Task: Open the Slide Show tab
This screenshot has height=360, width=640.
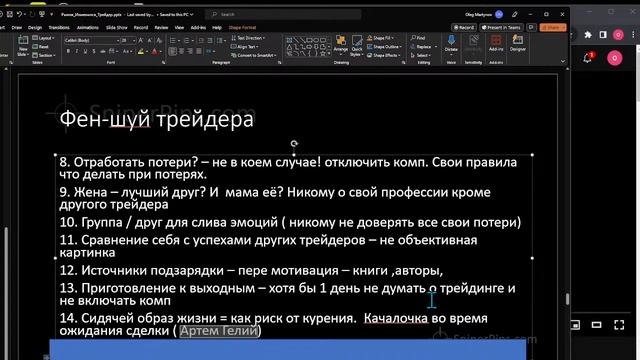Action: click(117, 28)
